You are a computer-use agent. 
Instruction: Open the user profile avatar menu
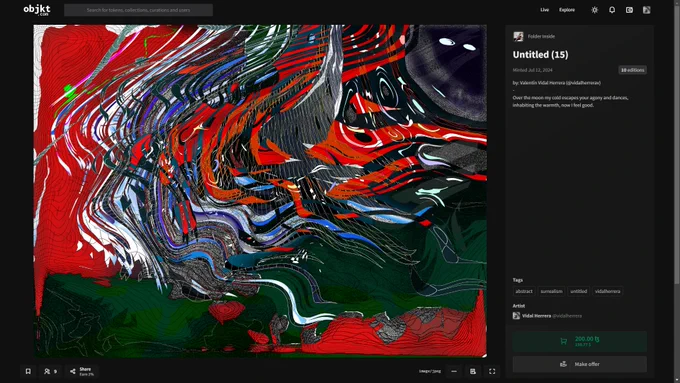647,10
